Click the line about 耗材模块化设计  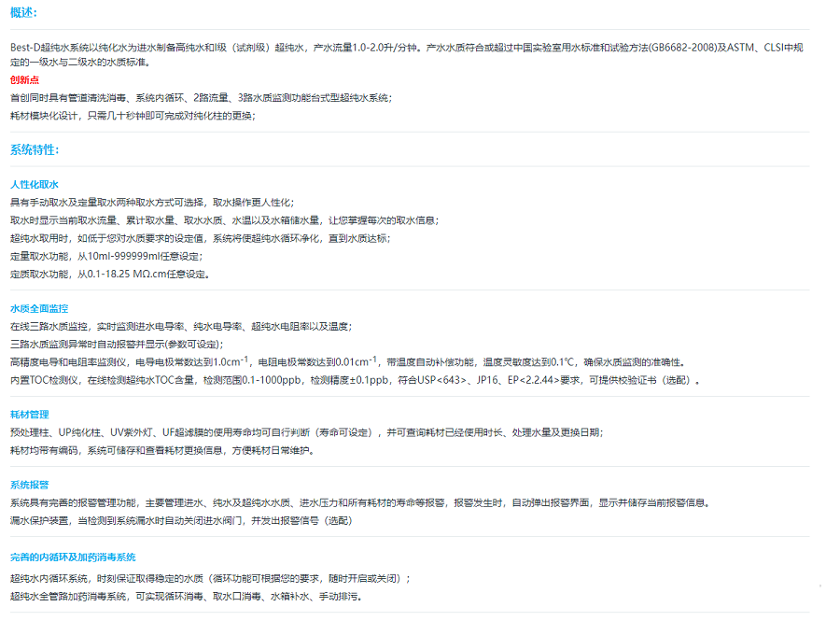[132, 115]
